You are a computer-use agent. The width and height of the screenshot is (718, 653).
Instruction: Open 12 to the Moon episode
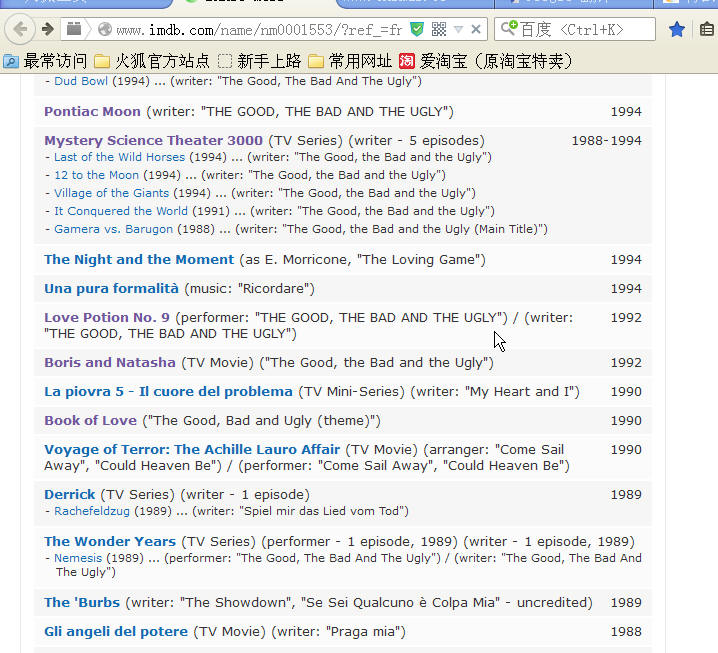(96, 175)
